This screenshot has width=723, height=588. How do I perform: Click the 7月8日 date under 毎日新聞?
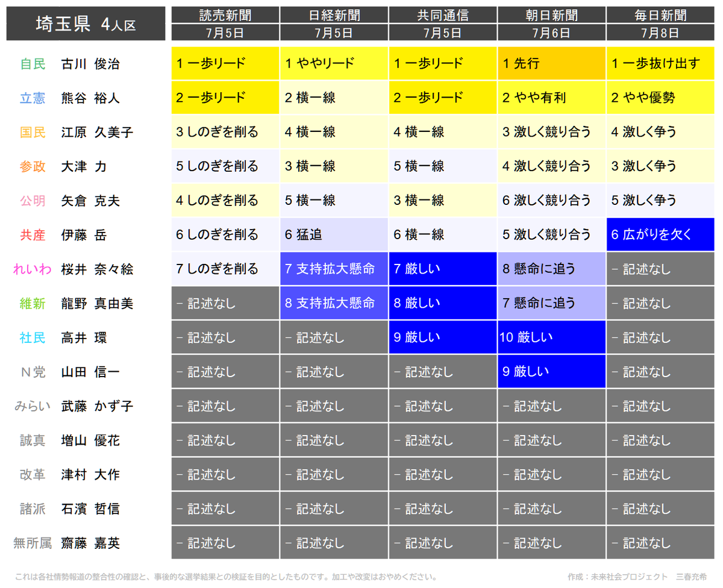click(x=661, y=33)
